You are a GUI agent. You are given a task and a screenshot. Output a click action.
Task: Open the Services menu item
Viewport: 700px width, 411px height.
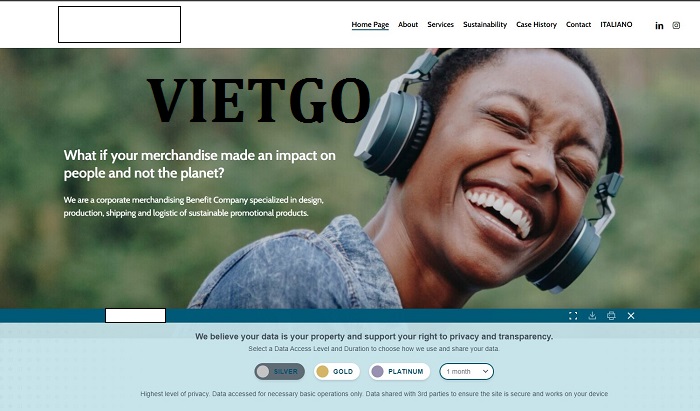[441, 25]
